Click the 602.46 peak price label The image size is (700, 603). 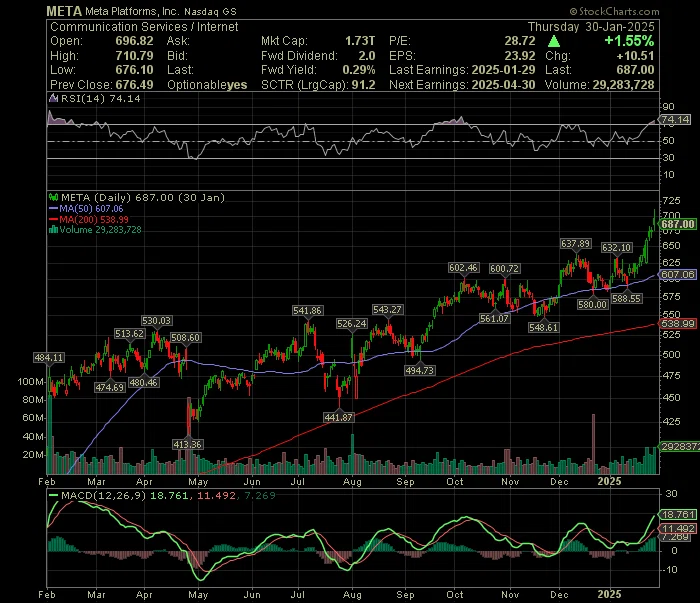(x=463, y=268)
